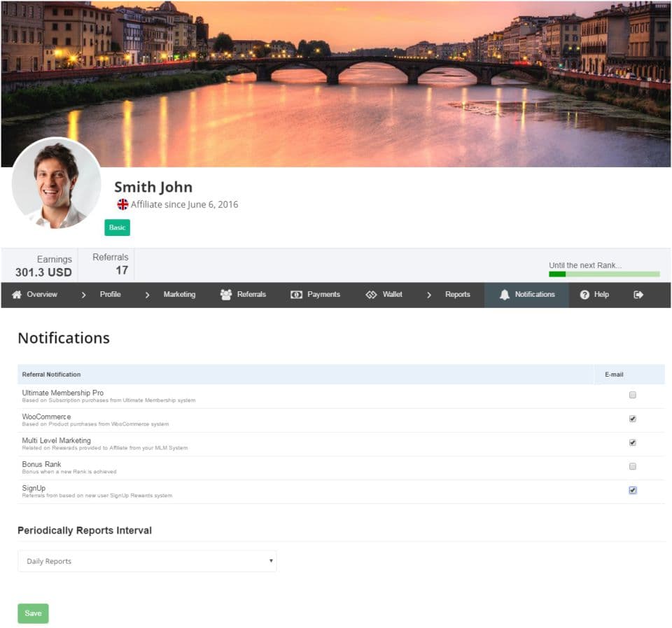Tick the Bonus Rank e-mail checkbox
Screen dimensions: 672x628
click(x=633, y=466)
